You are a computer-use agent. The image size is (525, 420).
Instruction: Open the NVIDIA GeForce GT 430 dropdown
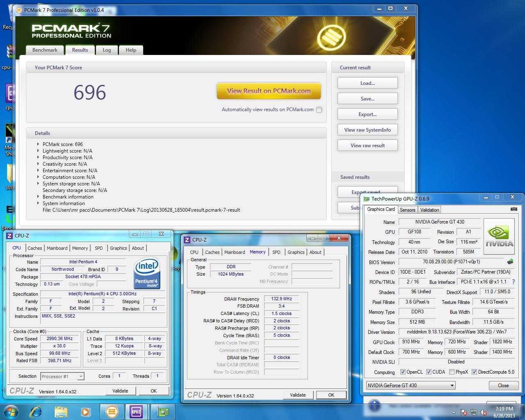[411, 385]
